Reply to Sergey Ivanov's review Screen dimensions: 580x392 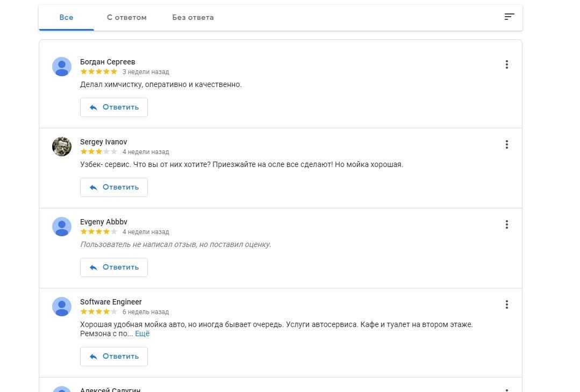pos(114,187)
